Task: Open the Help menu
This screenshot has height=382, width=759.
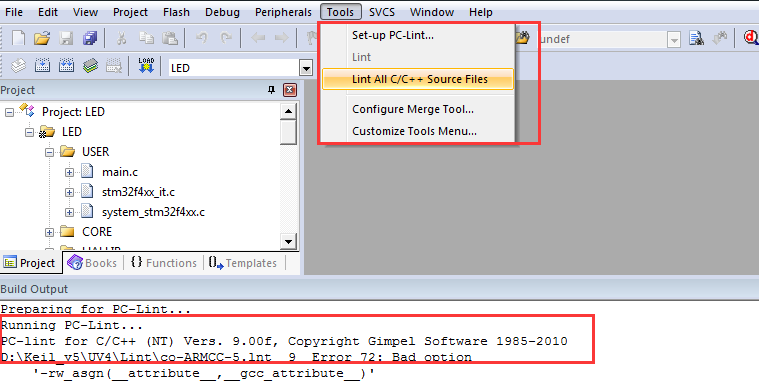Action: pos(481,12)
